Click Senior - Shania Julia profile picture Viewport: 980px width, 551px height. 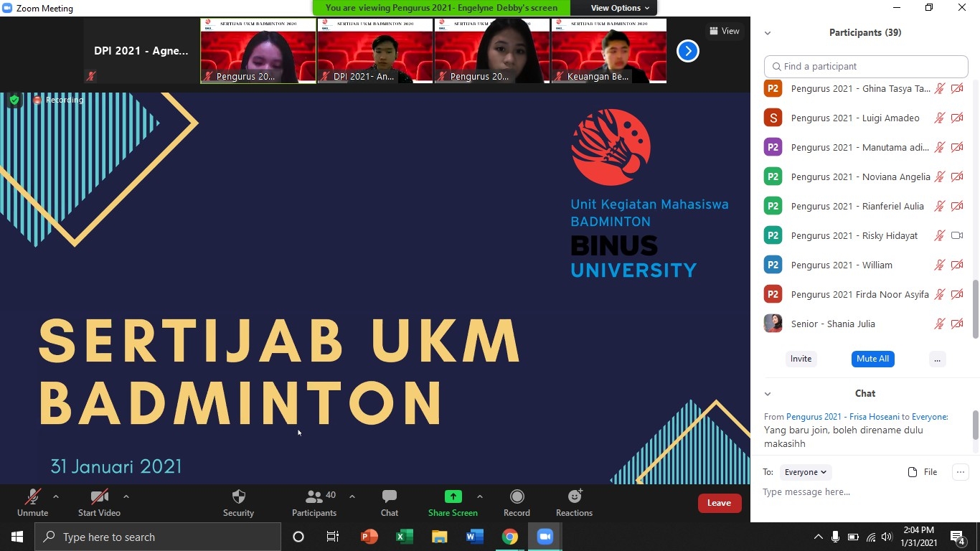click(773, 324)
